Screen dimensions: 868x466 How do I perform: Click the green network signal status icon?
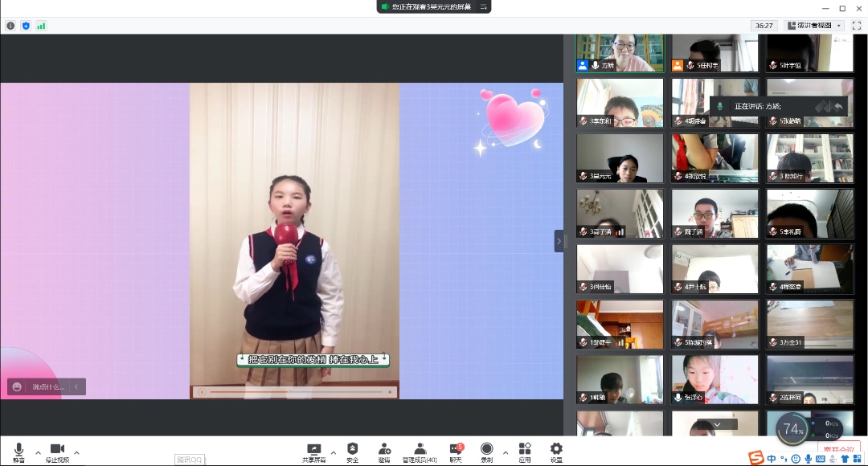[x=41, y=26]
